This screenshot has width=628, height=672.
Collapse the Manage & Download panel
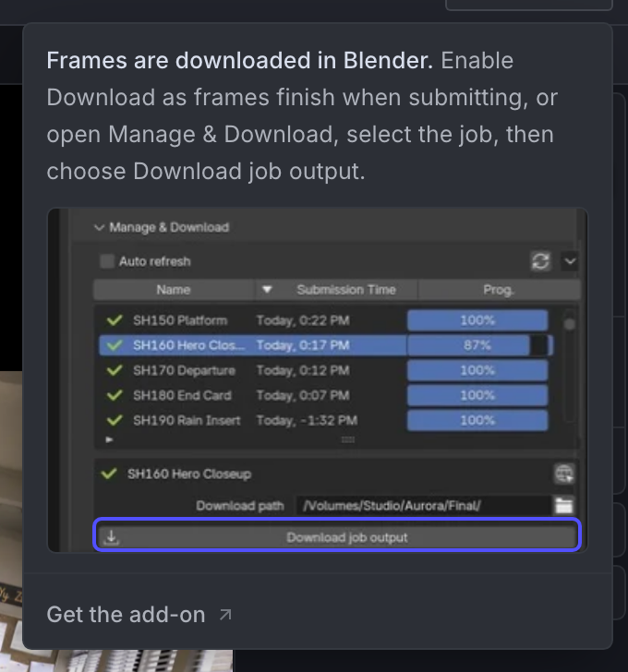click(100, 227)
